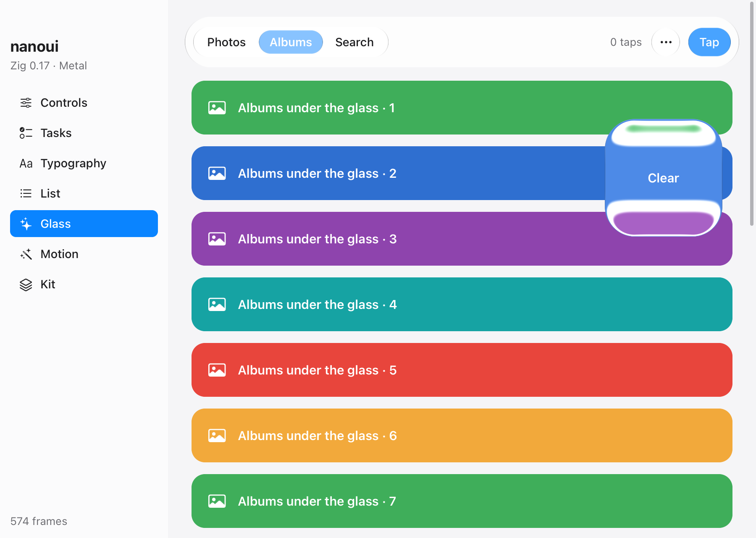This screenshot has width=756, height=538.
Task: Switch to the Photos tab
Action: [226, 42]
